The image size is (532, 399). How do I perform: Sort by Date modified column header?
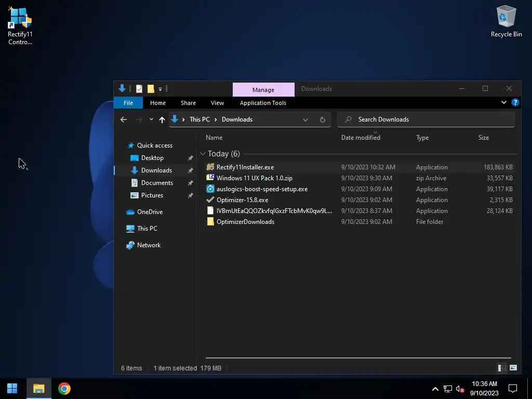(361, 137)
